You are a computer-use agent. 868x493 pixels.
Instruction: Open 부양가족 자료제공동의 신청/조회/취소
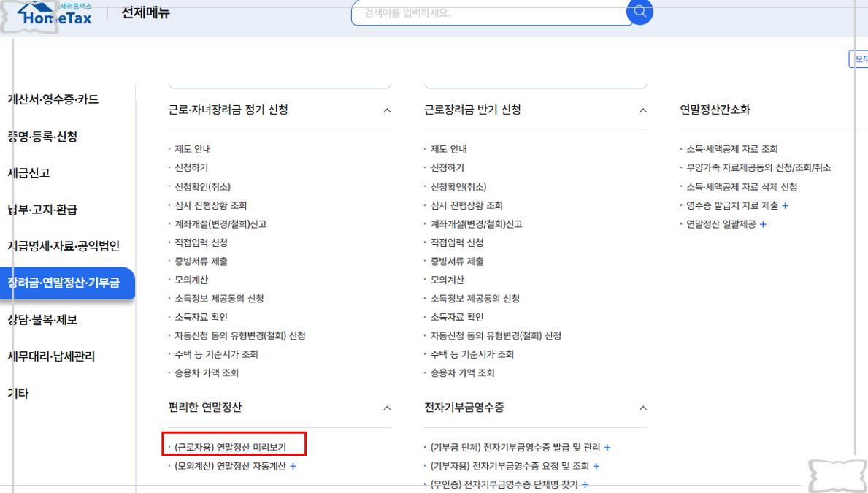(758, 168)
